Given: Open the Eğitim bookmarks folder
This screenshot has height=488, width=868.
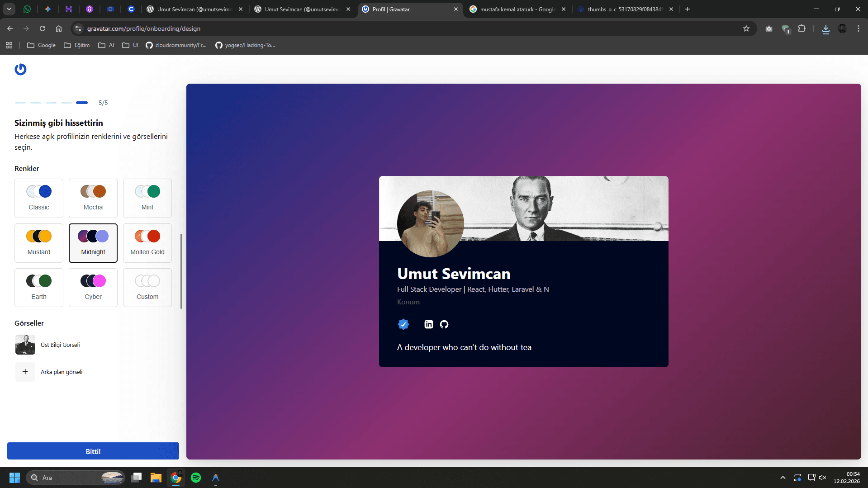Looking at the screenshot, I should point(77,45).
